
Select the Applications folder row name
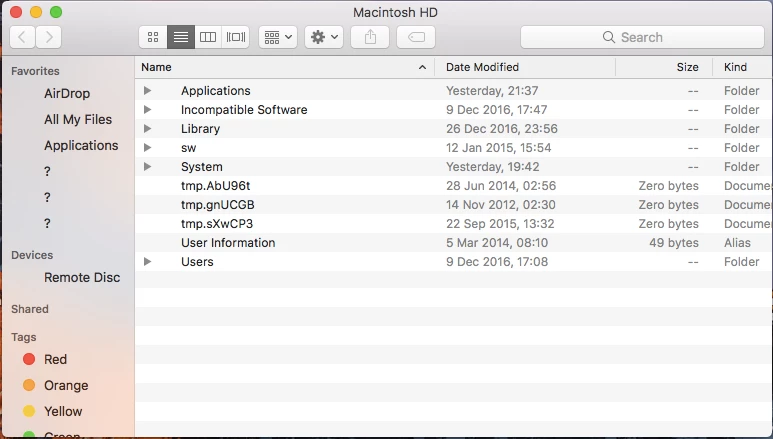(215, 91)
